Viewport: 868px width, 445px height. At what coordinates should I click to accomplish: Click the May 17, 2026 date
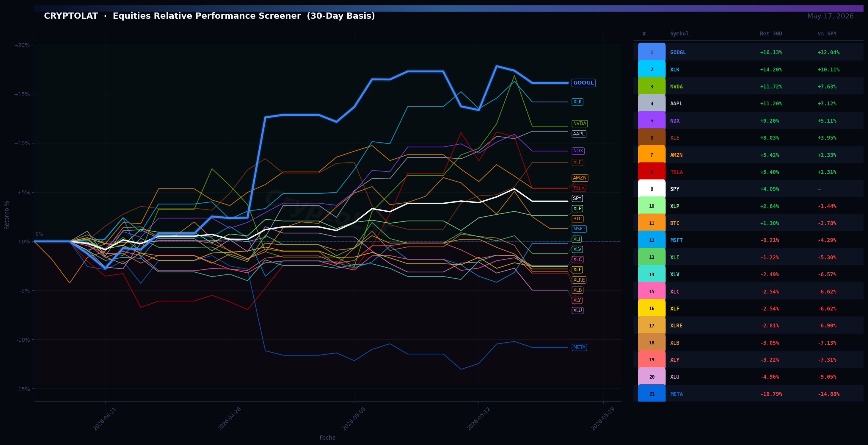tap(830, 16)
